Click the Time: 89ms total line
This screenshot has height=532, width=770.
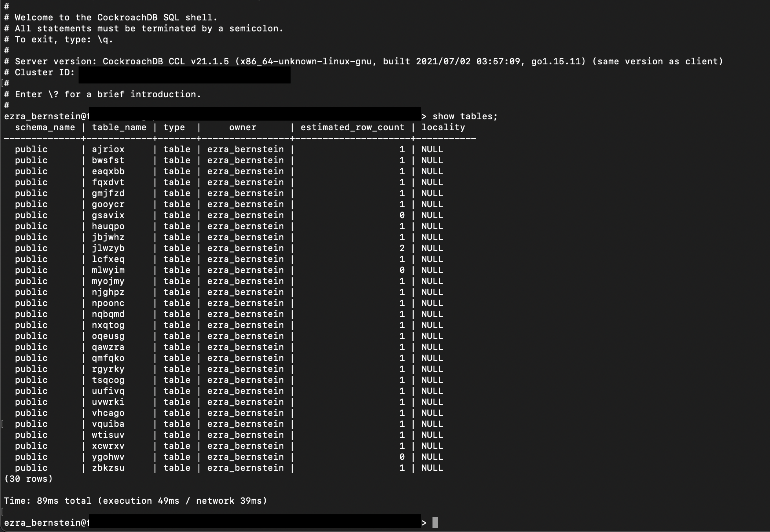tap(135, 501)
